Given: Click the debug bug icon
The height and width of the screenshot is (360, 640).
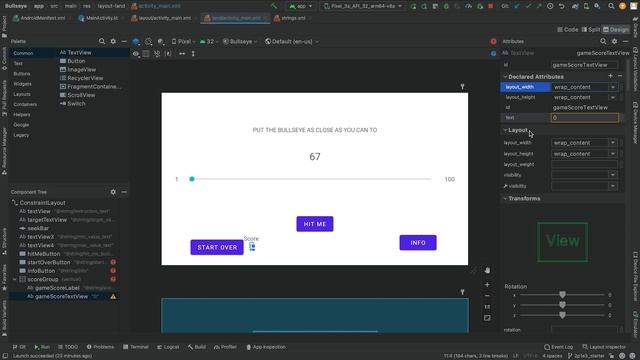Looking at the screenshot, I should 446,6.
